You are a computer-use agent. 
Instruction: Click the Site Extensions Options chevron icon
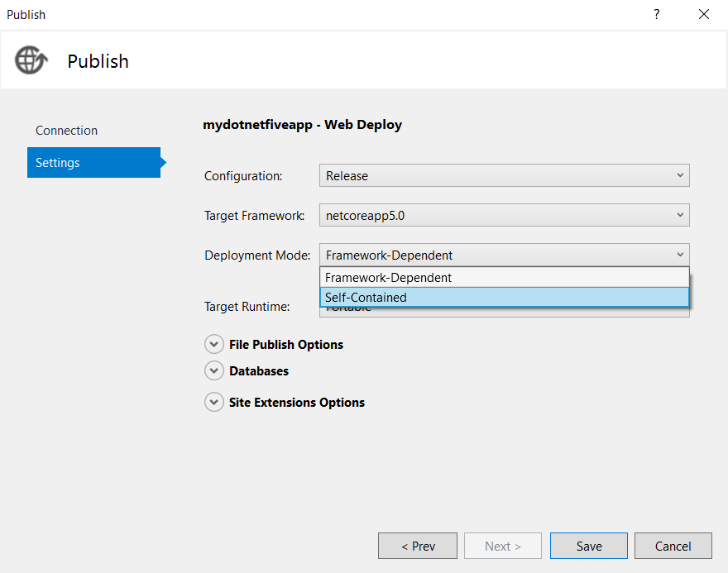(x=214, y=402)
